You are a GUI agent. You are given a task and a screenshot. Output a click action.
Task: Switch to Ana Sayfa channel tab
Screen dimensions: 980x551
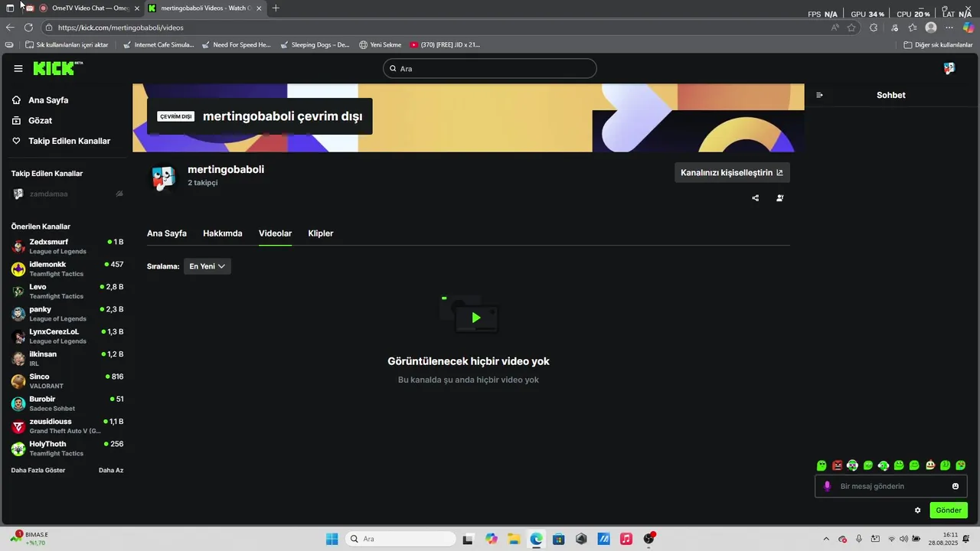[167, 233]
